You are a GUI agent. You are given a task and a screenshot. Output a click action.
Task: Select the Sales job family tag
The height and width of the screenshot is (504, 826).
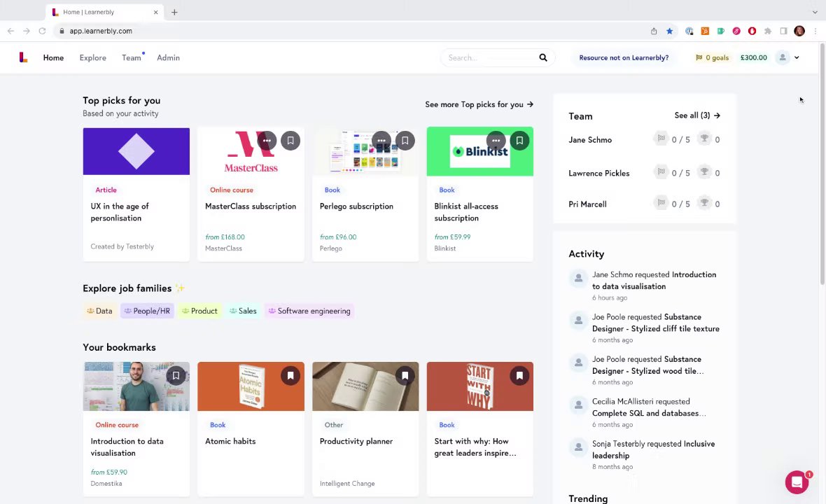click(x=243, y=311)
